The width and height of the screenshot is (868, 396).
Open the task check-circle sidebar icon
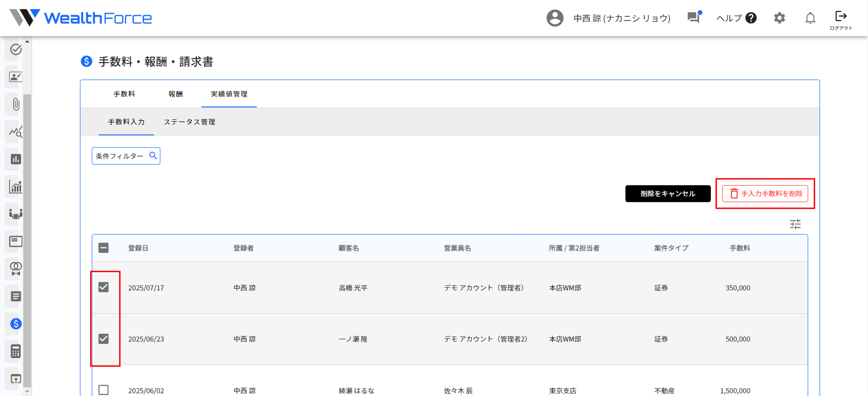[x=16, y=49]
